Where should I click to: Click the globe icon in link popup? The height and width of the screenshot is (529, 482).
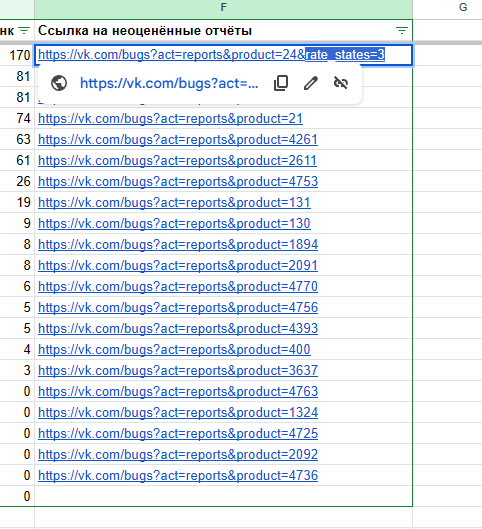[59, 83]
